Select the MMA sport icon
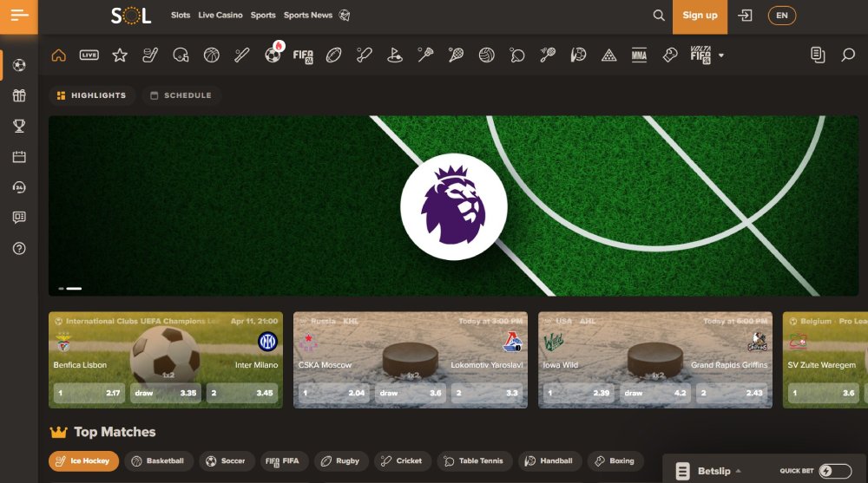The height and width of the screenshot is (483, 868). click(x=640, y=55)
